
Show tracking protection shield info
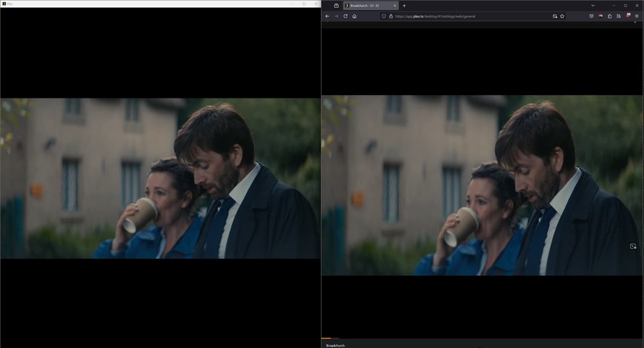[384, 16]
